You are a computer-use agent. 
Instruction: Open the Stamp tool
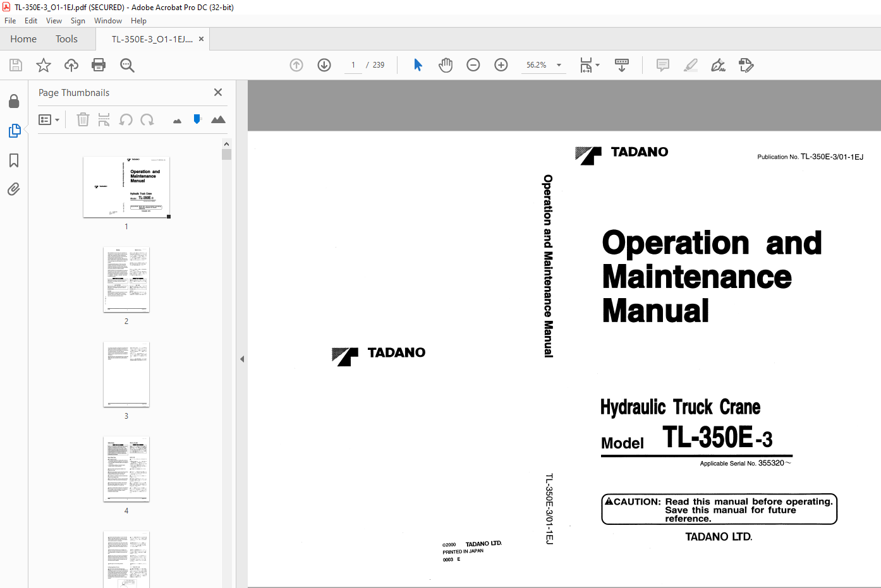tap(746, 65)
